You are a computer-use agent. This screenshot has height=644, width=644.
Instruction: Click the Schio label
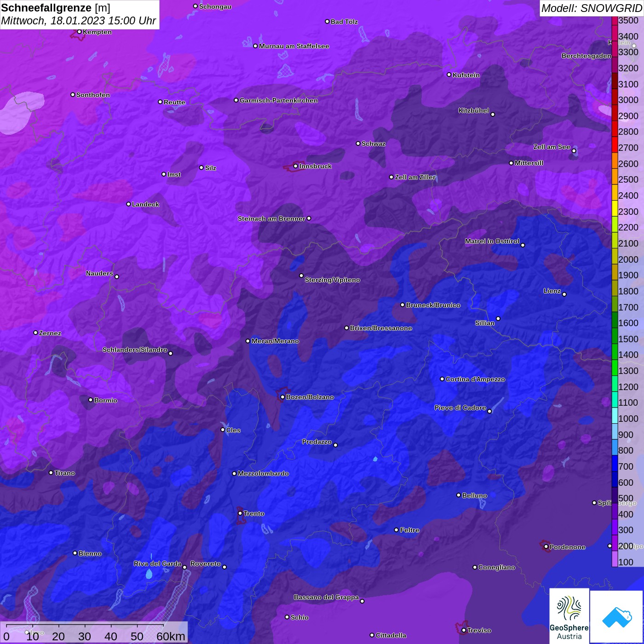tap(300, 617)
